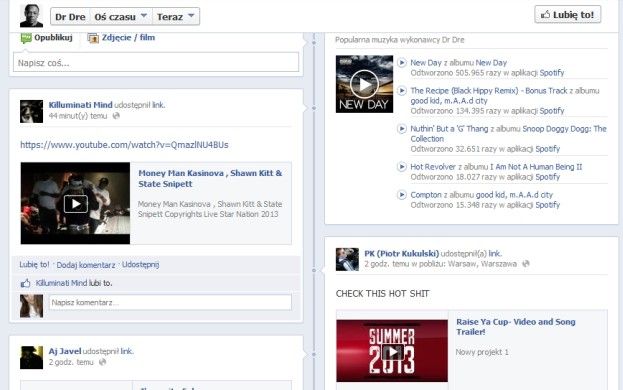Screen dimensions: 623x390
Task: Open Killuminati Mind profile name link
Action: tap(80, 105)
